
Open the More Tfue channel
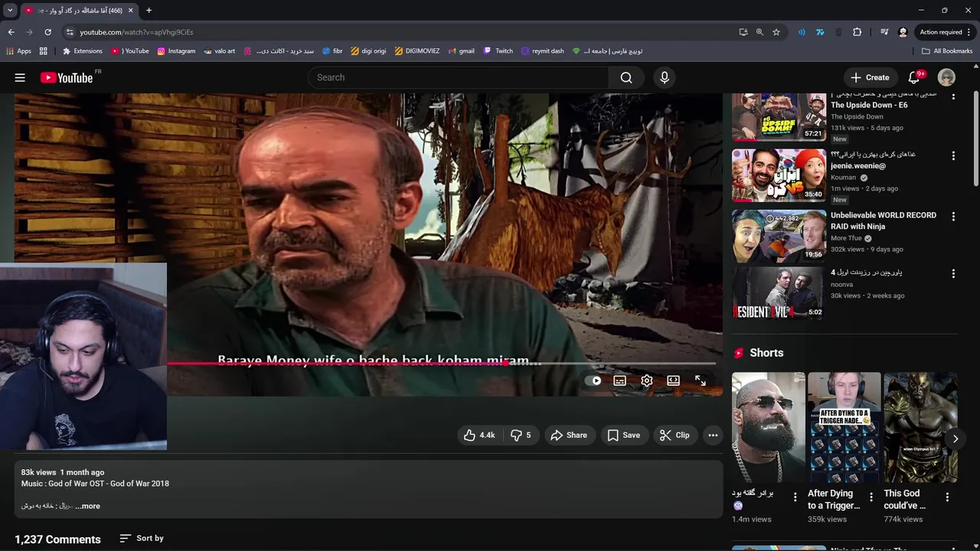[x=846, y=238]
